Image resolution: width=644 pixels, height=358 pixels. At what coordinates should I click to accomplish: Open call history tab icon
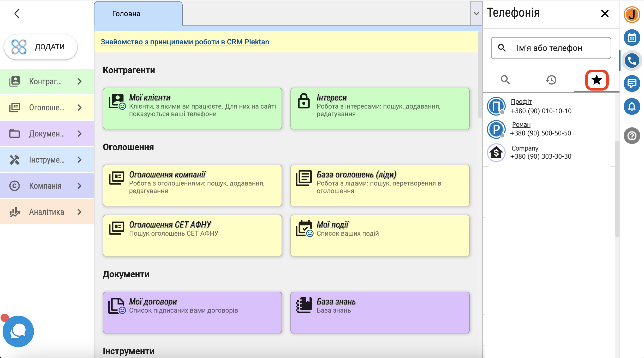[551, 80]
